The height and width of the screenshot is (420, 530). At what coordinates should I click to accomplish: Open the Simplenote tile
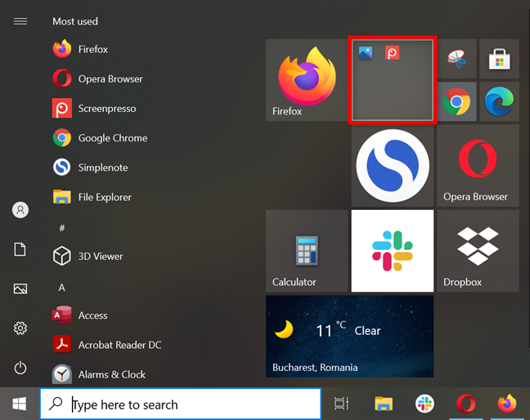pyautogui.click(x=393, y=165)
